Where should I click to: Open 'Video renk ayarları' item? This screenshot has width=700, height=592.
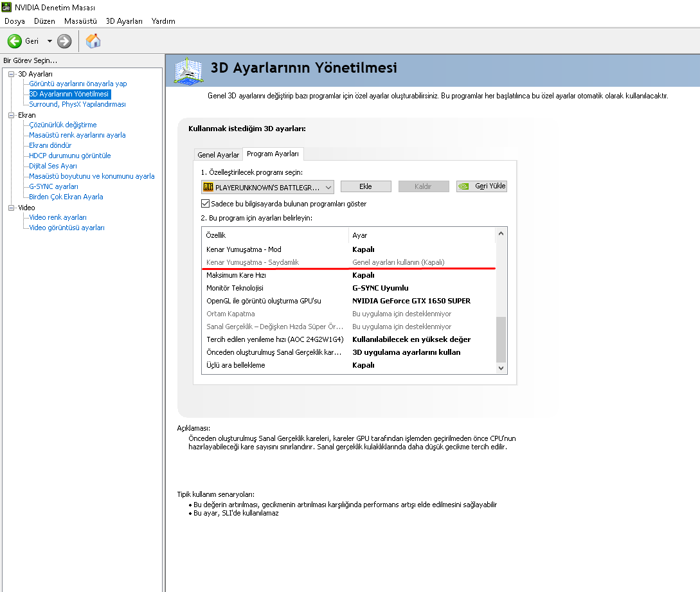[58, 217]
